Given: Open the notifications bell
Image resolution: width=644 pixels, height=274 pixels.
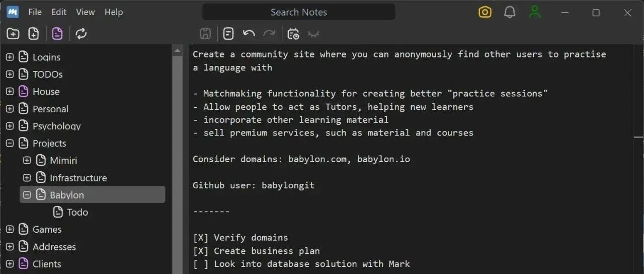Looking at the screenshot, I should point(510,12).
